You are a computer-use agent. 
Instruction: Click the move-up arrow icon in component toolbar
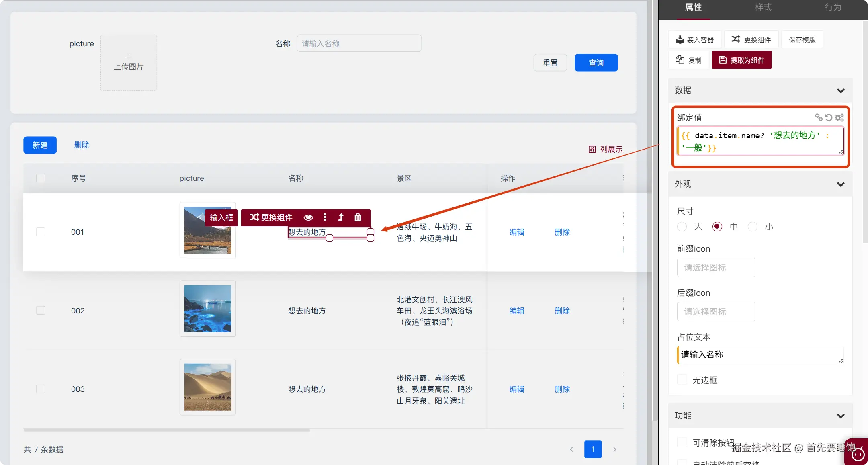tap(341, 217)
